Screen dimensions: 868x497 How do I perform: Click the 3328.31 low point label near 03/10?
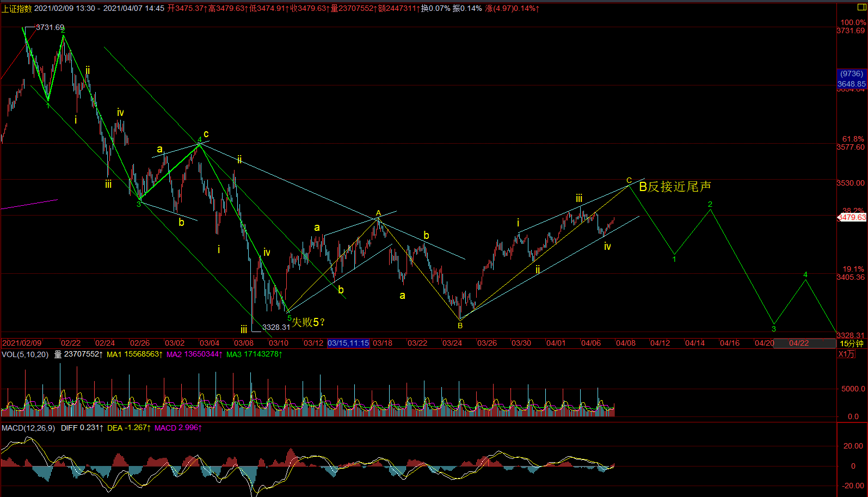(x=276, y=327)
